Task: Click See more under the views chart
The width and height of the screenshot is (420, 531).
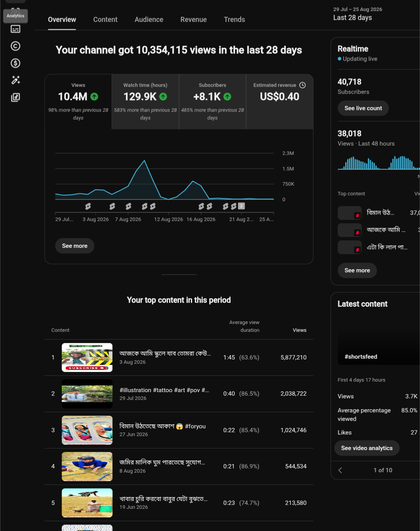Action: click(75, 246)
